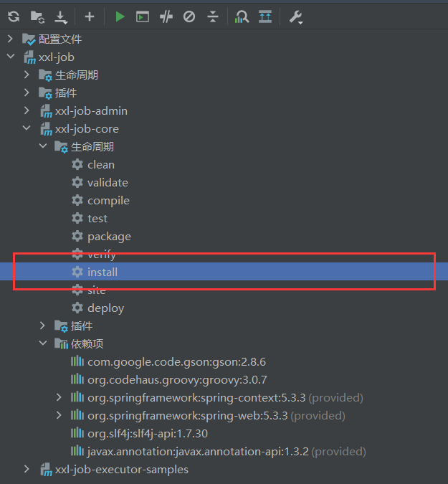Image resolution: width=448 pixels, height=484 pixels.
Task: Expand 插件 under xxl-job root
Action: coord(27,92)
